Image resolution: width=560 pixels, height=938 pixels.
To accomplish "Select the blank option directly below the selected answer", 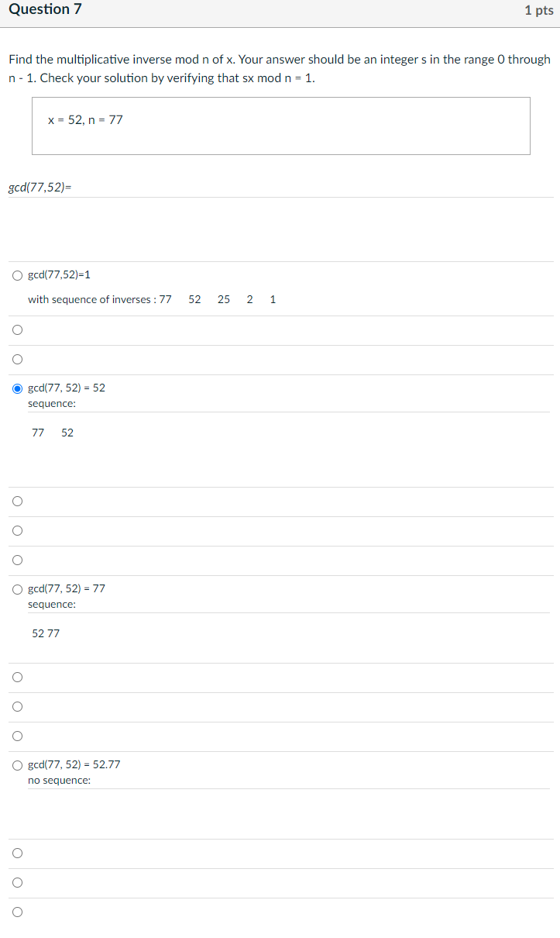I will [x=17, y=501].
